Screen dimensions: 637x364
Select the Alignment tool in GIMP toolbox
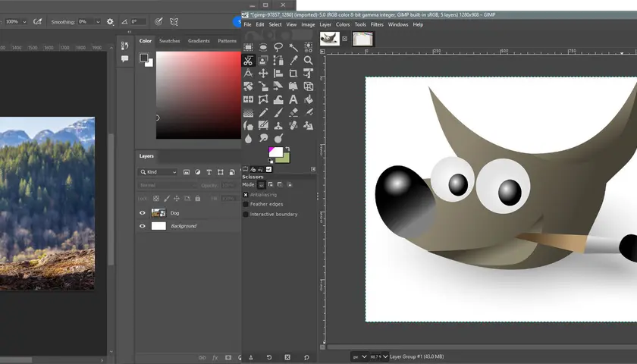click(x=278, y=74)
